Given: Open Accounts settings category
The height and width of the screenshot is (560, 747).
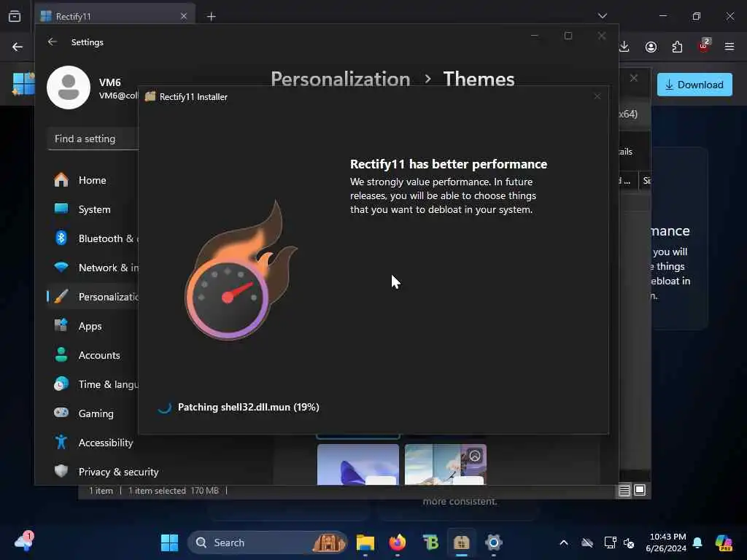Looking at the screenshot, I should tap(93, 355).
